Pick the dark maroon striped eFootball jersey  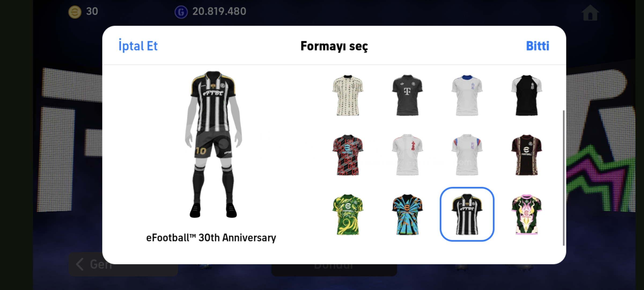point(527,155)
